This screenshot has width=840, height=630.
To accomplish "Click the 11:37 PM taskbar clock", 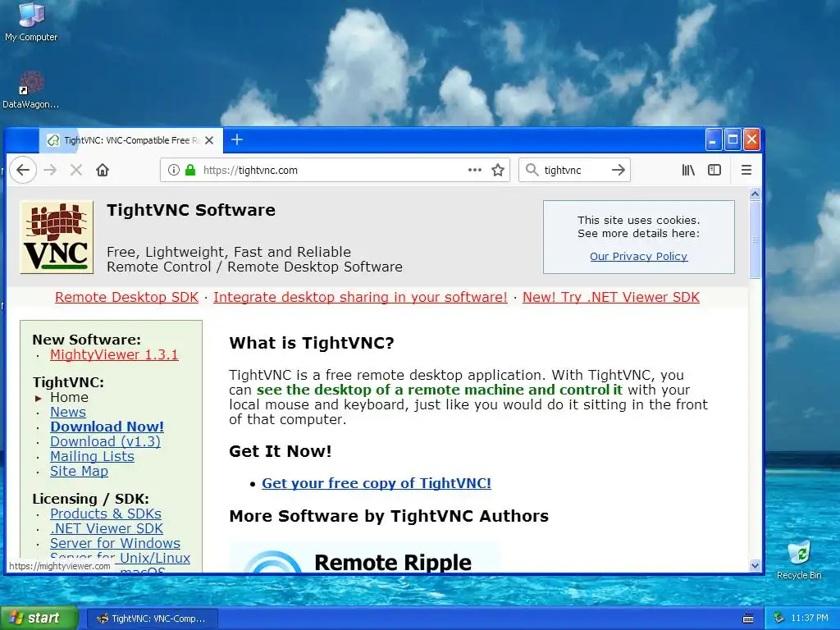I will click(809, 619).
